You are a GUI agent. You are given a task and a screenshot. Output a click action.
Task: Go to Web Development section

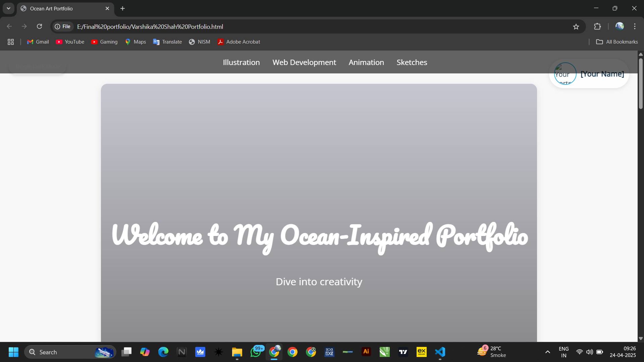point(304,62)
